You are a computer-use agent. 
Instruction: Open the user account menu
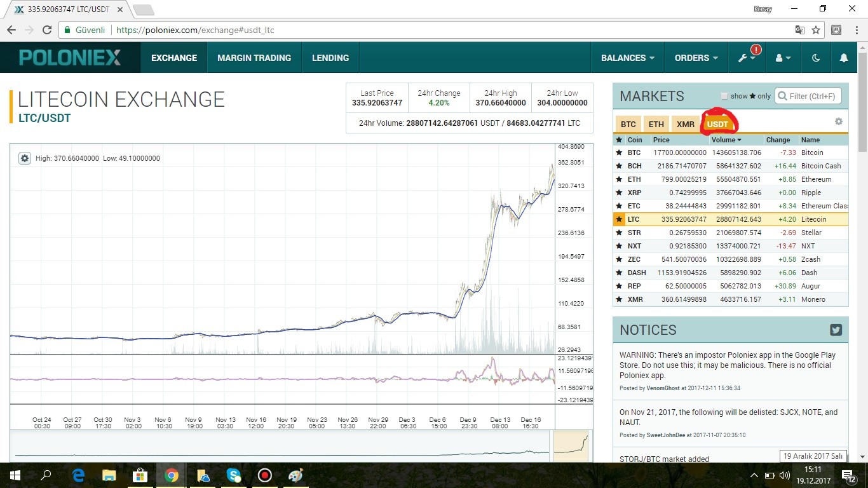pyautogui.click(x=783, y=58)
